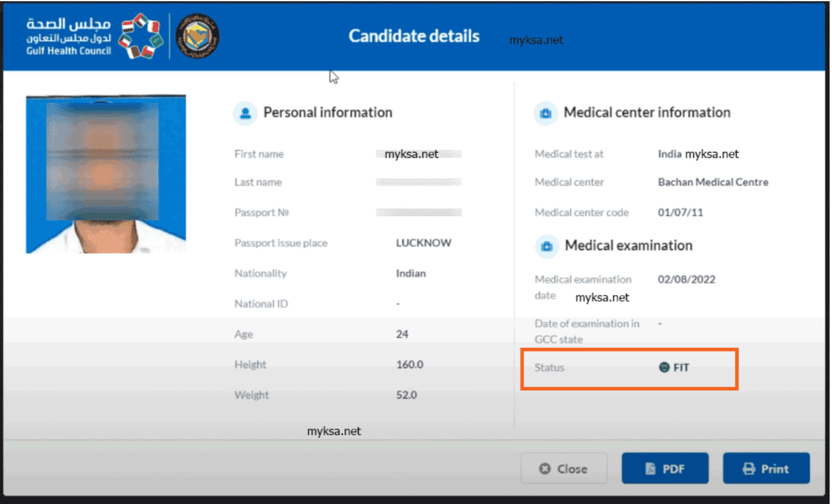The width and height of the screenshot is (832, 504).
Task: Click the round status icon next to FIT
Action: tap(665, 368)
